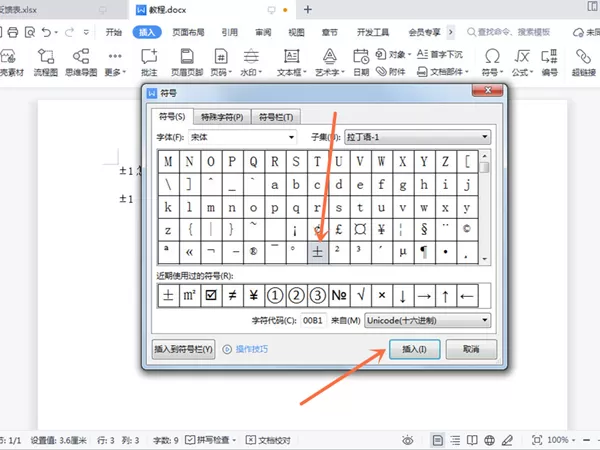
Task: Open document parts (文档部件)
Action: tap(442, 72)
